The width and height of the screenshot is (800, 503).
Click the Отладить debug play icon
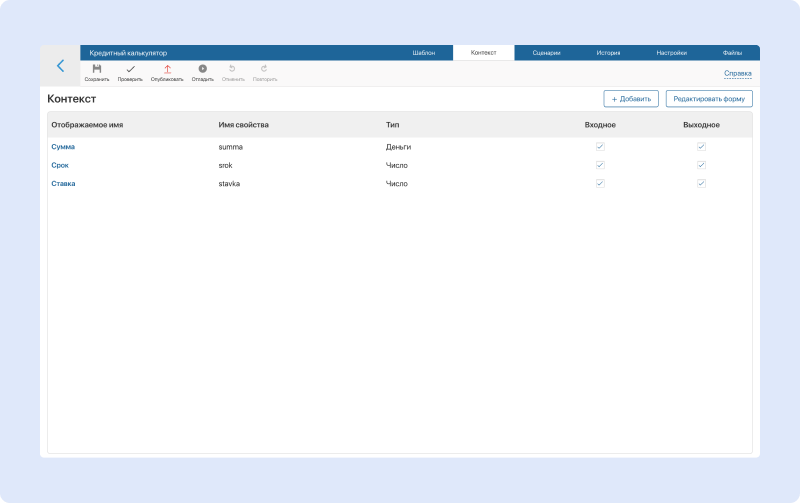tap(202, 69)
